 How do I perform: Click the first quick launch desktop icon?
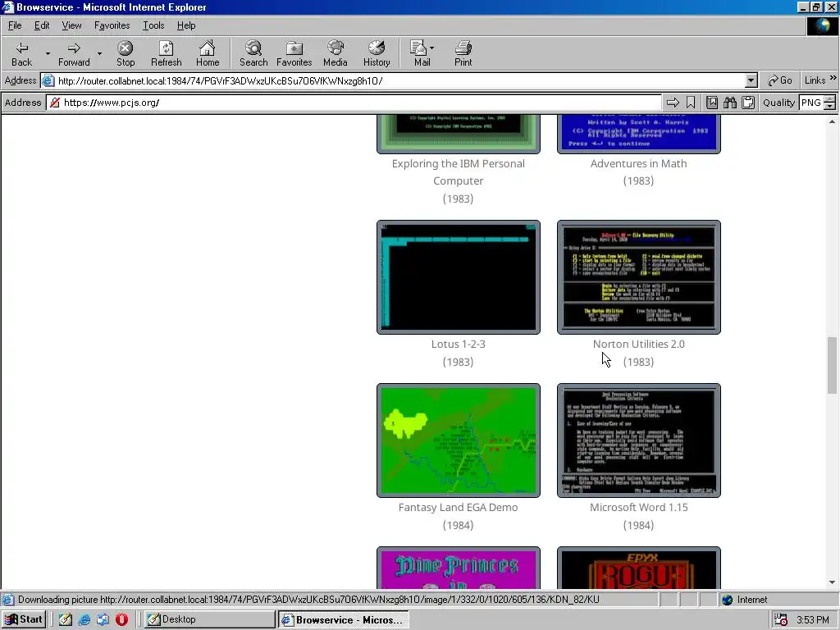click(66, 620)
